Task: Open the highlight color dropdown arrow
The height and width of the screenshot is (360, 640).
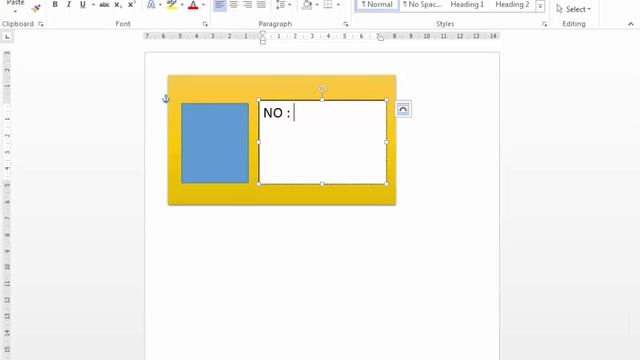Action: point(182,5)
